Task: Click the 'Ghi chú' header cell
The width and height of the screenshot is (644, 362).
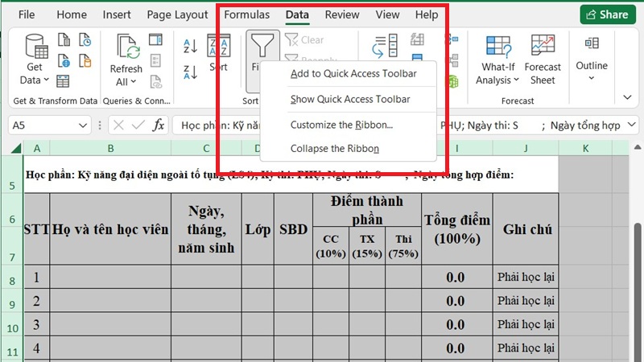Action: [526, 229]
